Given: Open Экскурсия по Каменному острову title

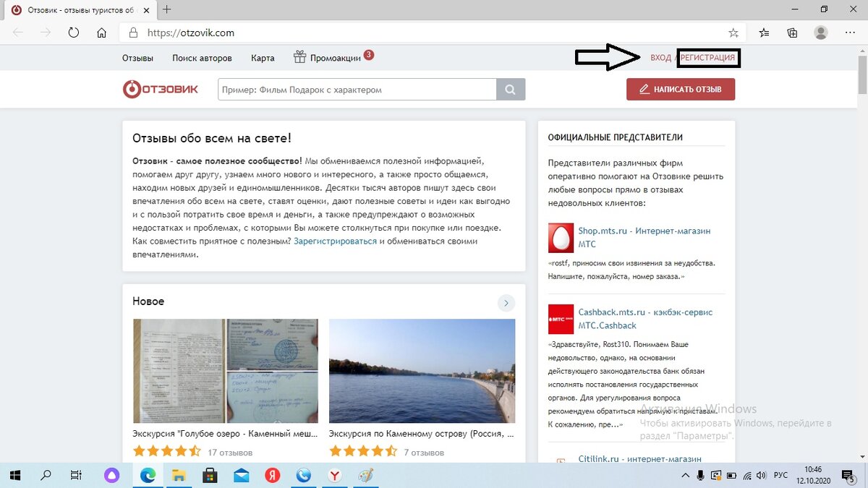Looking at the screenshot, I should 422,434.
